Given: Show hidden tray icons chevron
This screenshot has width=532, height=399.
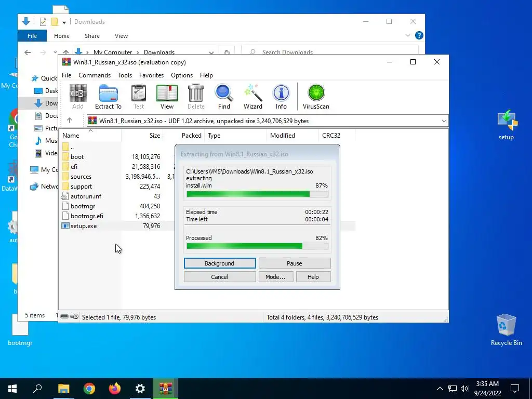Looking at the screenshot, I should pyautogui.click(x=440, y=389).
